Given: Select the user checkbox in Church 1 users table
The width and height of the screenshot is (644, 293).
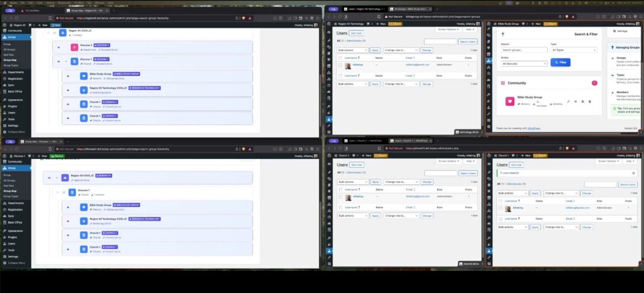Looking at the screenshot, I should pyautogui.click(x=501, y=207).
